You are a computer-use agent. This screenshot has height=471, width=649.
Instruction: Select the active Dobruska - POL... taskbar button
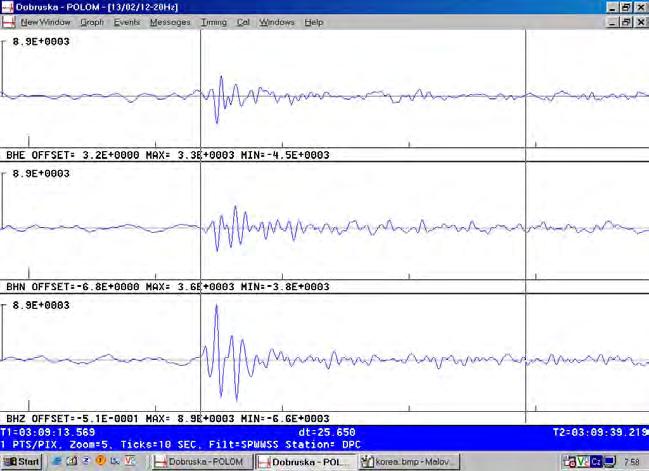(x=305, y=461)
